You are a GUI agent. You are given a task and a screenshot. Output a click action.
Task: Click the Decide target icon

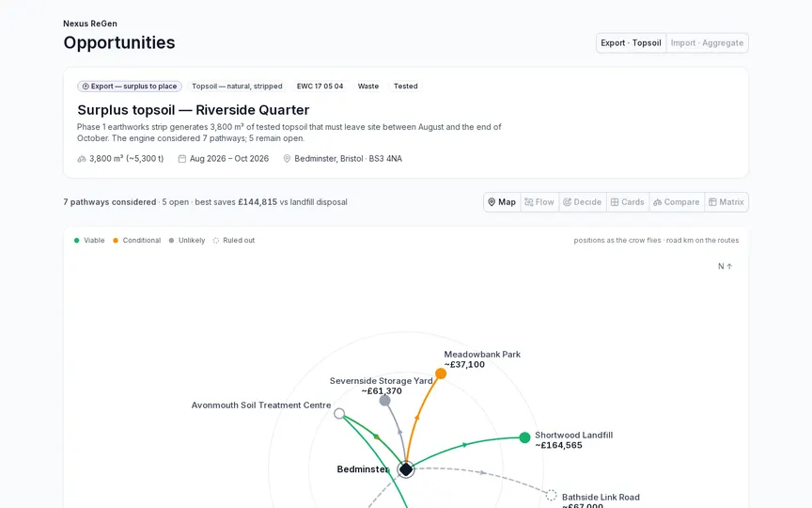pyautogui.click(x=567, y=202)
